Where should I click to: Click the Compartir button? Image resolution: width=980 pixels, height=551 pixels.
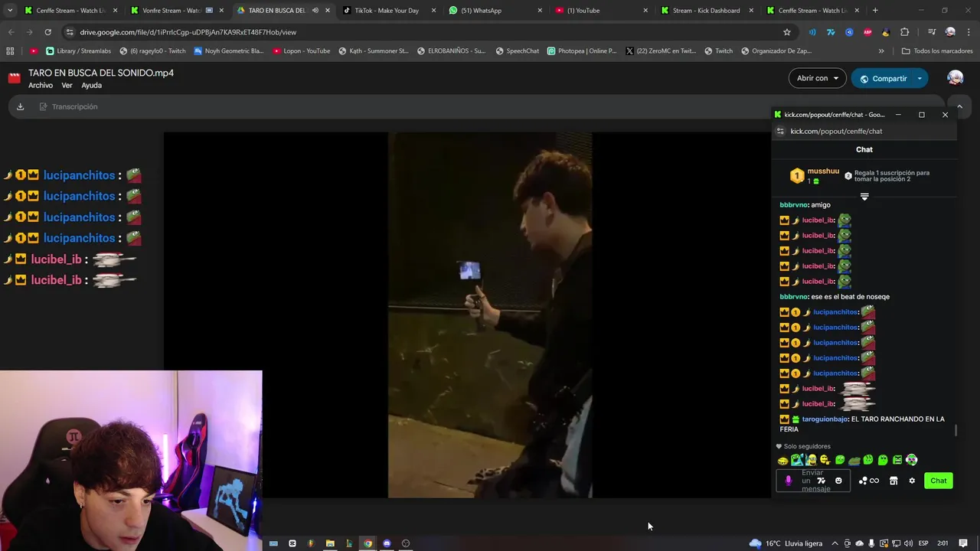tap(882, 78)
